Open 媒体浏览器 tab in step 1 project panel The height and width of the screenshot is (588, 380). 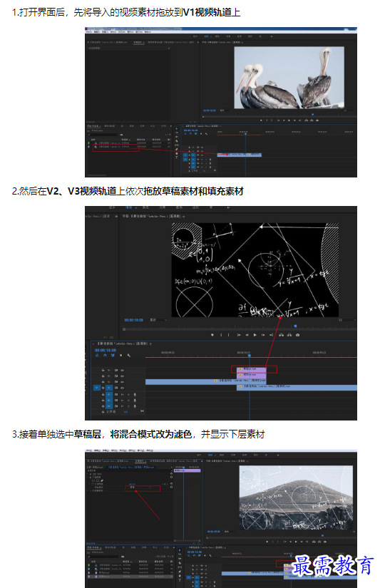[110, 126]
